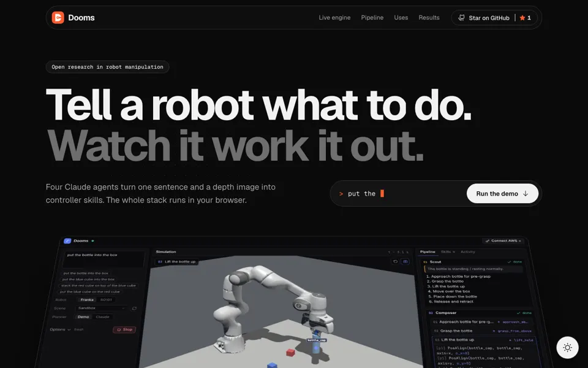Collapse the Scout pipeline stage
The width and height of the screenshot is (588, 368).
(472, 262)
